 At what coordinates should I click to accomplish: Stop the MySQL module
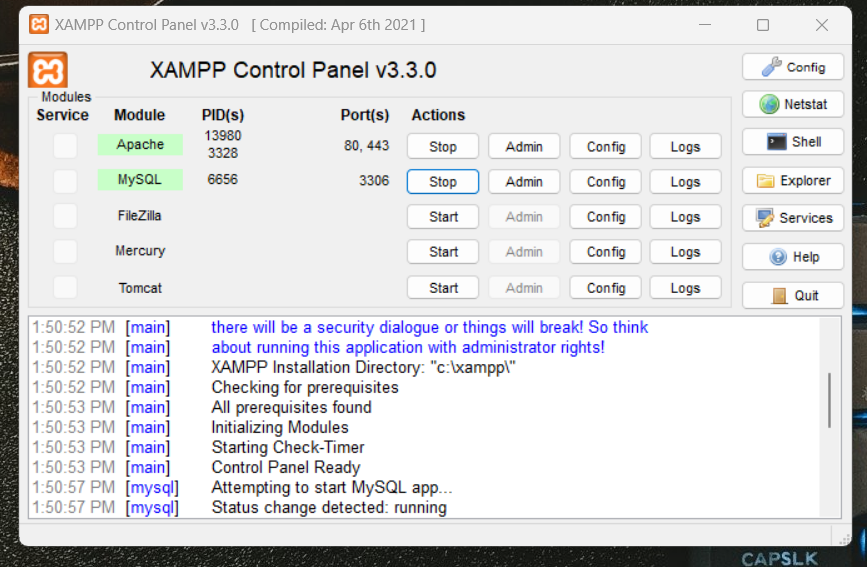[443, 181]
